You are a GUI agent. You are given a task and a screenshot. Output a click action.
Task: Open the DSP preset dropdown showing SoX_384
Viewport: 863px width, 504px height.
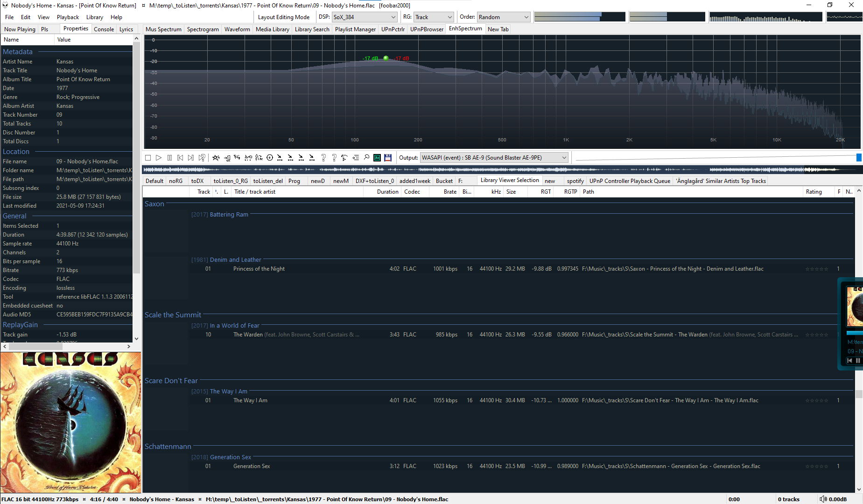click(364, 17)
